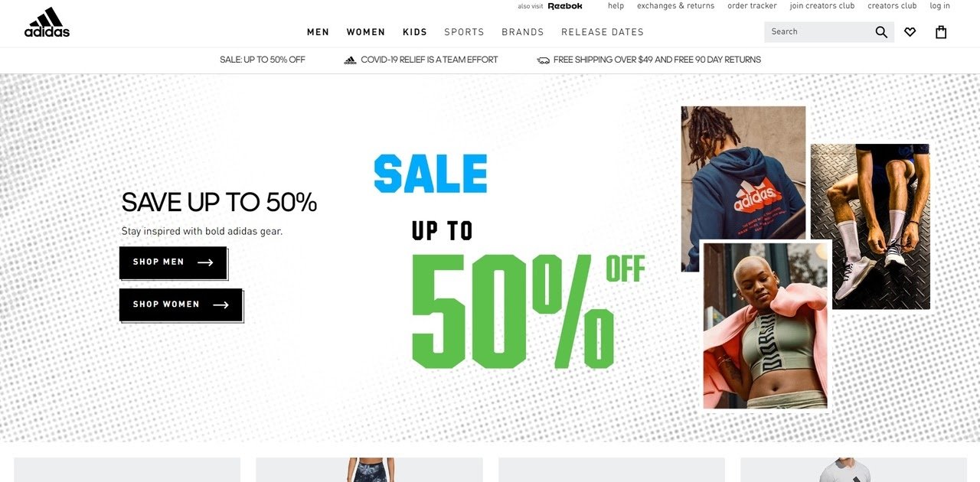Screen dimensions: 980x482
Task: Click the delivery truck icon for free shipping
Action: (x=544, y=60)
